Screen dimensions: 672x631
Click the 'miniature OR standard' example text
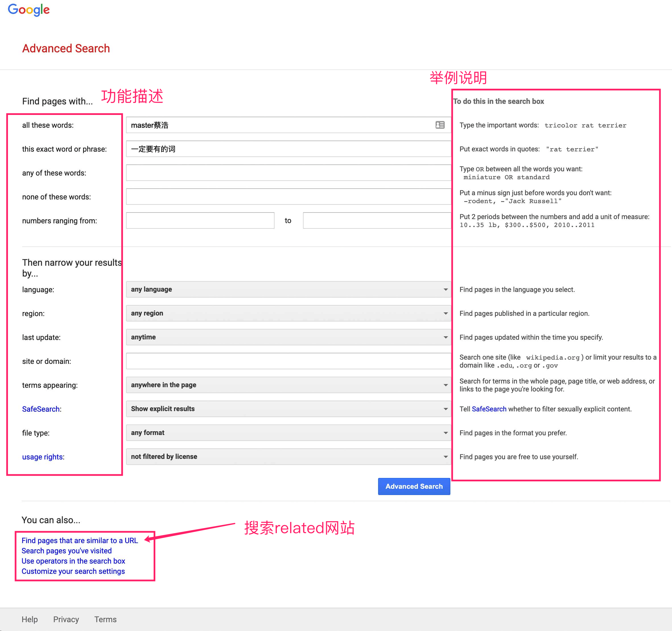tap(506, 177)
